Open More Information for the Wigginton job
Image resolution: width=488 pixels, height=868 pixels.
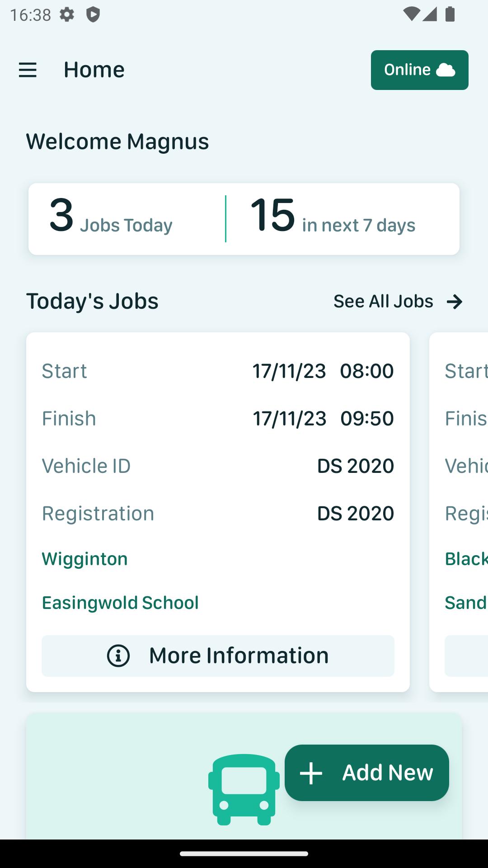(x=218, y=656)
